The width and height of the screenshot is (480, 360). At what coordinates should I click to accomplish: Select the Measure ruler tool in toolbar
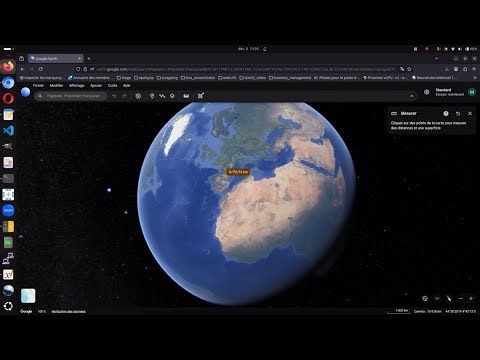(x=186, y=96)
